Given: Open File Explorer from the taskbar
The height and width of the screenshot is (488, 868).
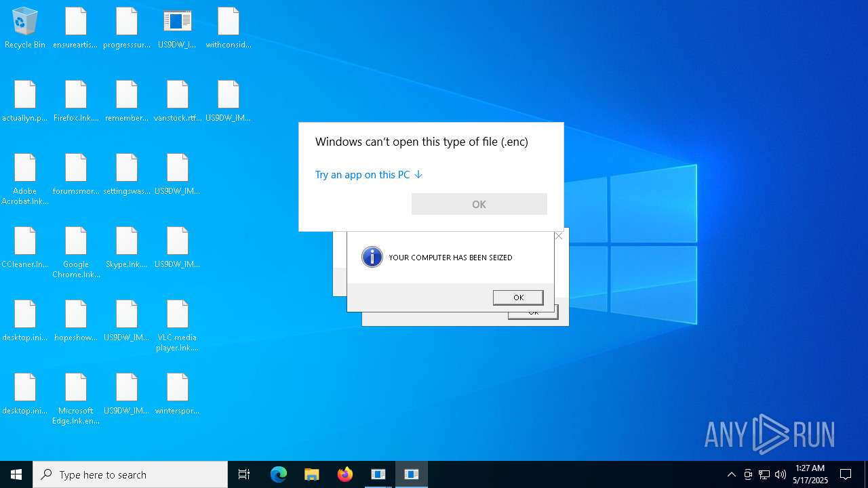Looking at the screenshot, I should coord(311,474).
